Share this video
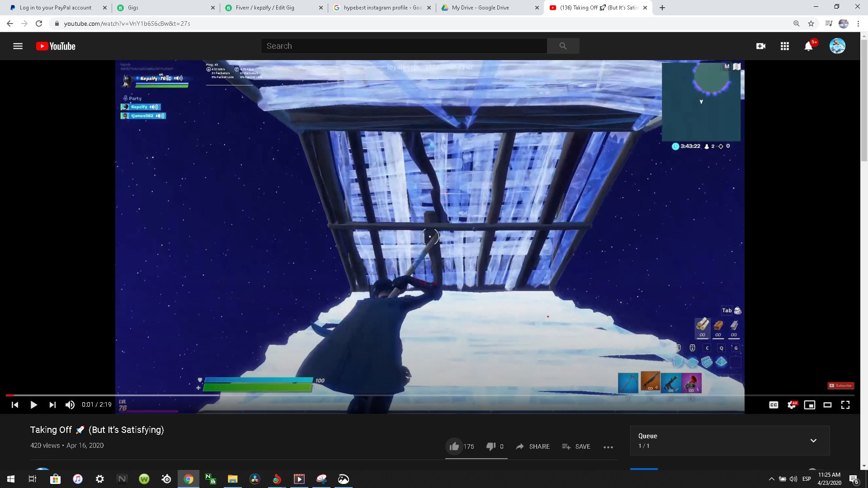 533,446
